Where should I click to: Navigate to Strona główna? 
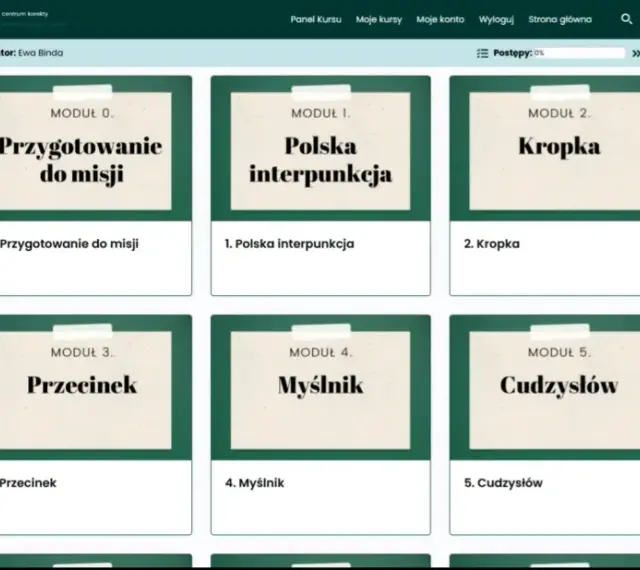(560, 19)
